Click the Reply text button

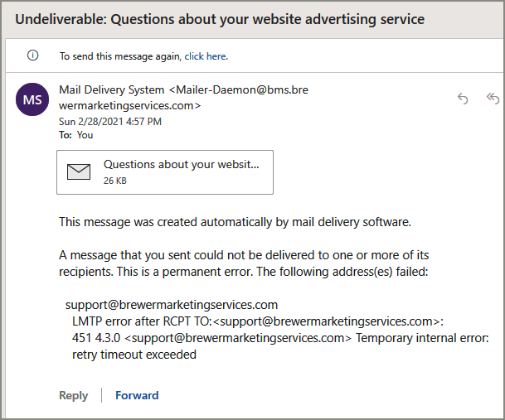click(74, 395)
